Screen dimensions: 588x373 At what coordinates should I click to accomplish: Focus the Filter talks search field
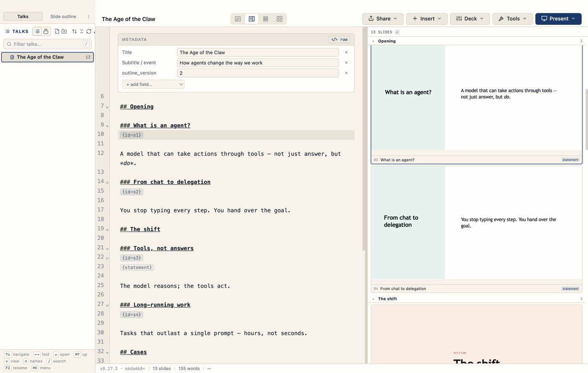(x=47, y=44)
